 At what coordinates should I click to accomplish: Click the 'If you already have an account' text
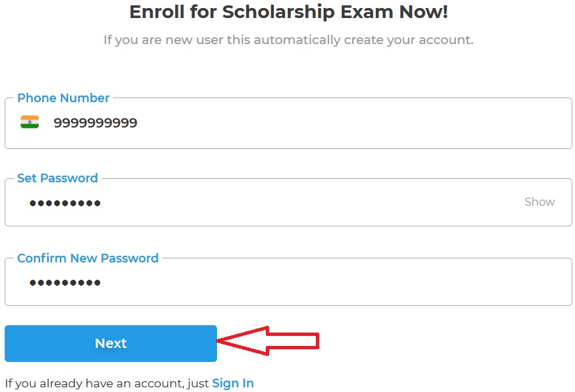(x=107, y=383)
